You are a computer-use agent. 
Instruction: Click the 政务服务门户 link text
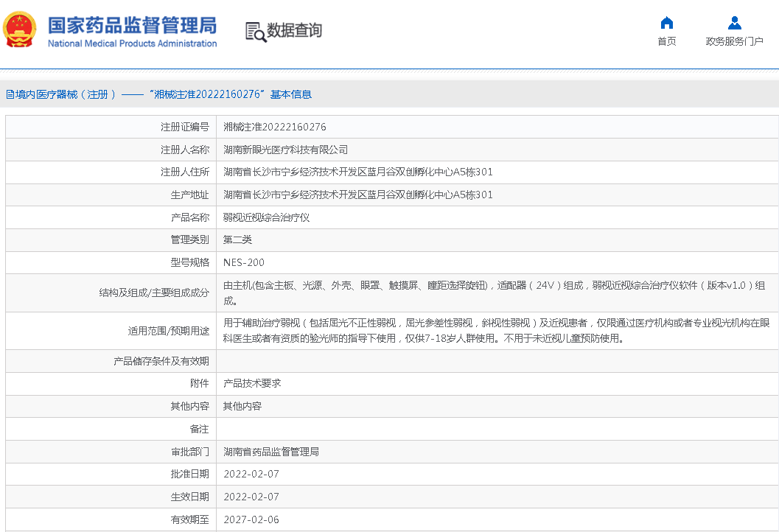pyautogui.click(x=734, y=41)
